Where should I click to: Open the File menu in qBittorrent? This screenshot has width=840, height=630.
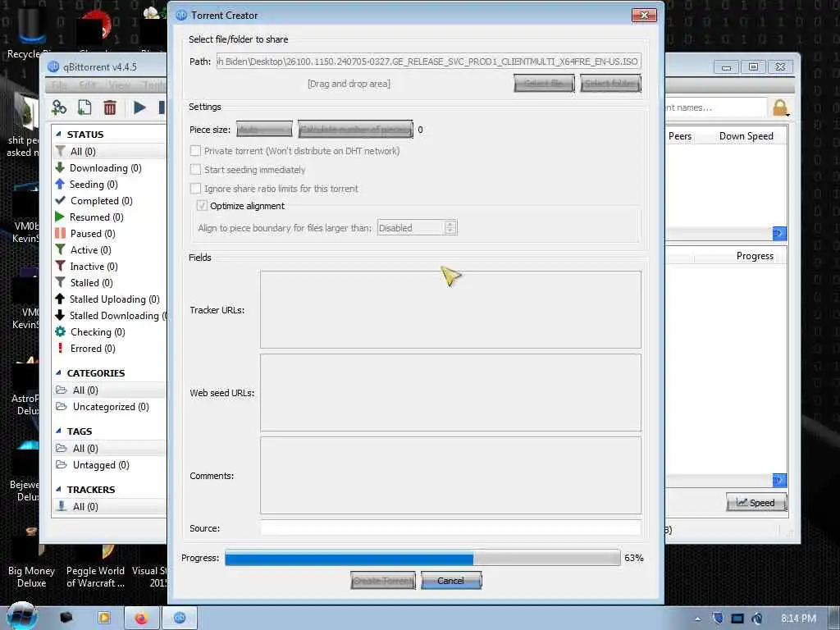(59, 85)
